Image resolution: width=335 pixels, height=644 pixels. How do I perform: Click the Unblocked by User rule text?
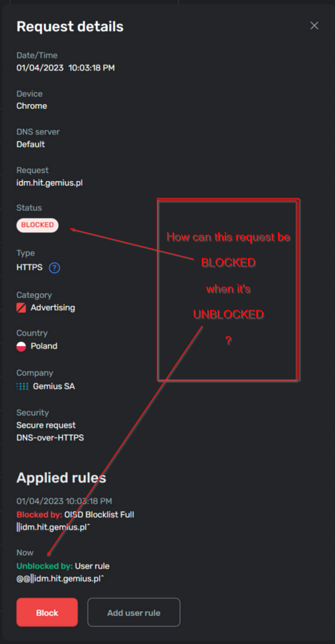tap(63, 566)
